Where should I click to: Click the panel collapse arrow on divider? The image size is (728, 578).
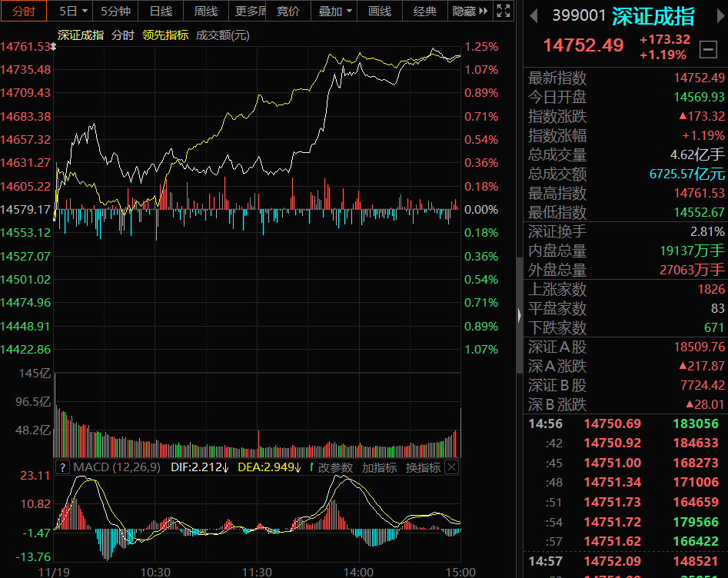tap(519, 316)
